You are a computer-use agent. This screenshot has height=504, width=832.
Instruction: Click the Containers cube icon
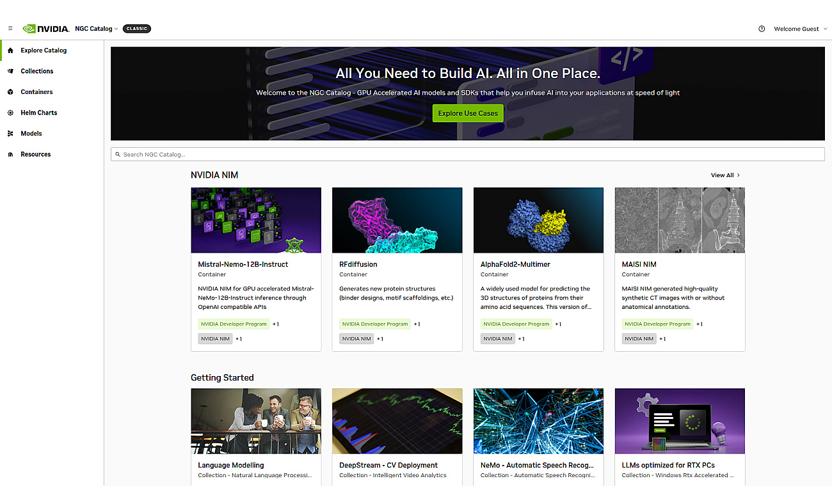click(x=10, y=92)
